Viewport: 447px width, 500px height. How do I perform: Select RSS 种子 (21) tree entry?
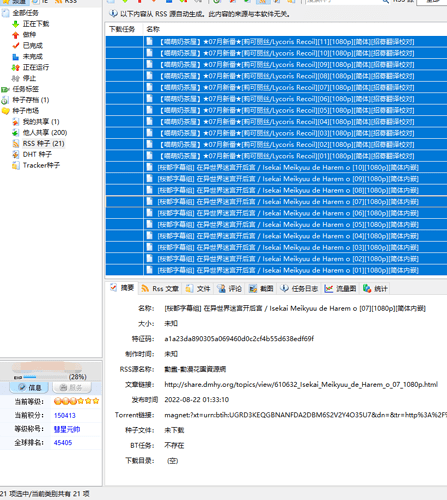pyautogui.click(x=43, y=144)
